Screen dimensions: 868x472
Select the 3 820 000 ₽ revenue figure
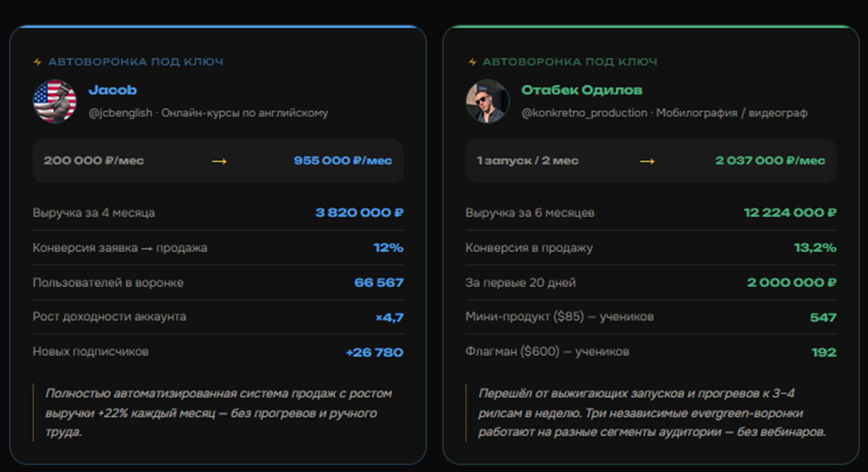(359, 213)
